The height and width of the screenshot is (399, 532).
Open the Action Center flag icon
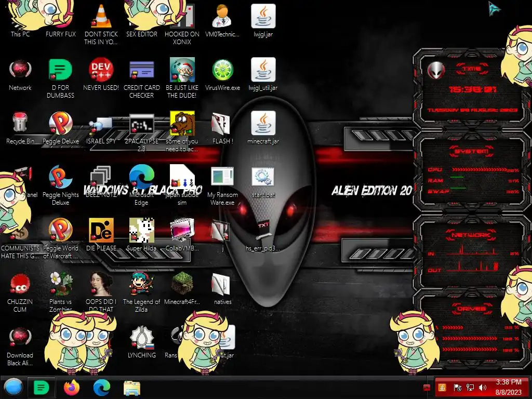point(457,388)
